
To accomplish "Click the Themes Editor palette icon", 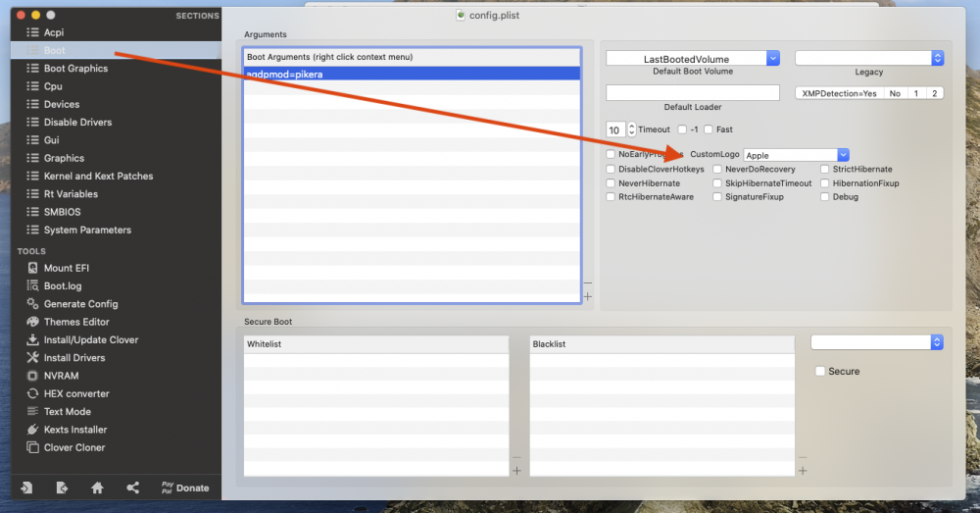I will (x=32, y=322).
